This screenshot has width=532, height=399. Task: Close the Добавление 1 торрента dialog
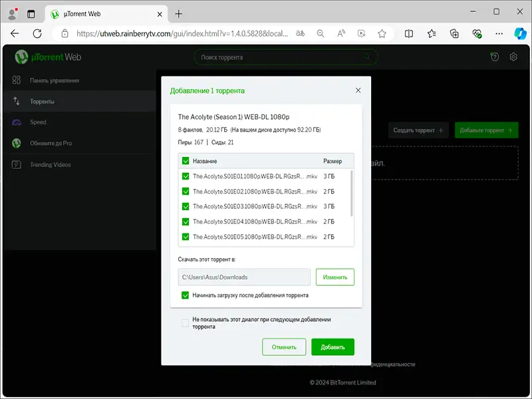[x=358, y=90]
